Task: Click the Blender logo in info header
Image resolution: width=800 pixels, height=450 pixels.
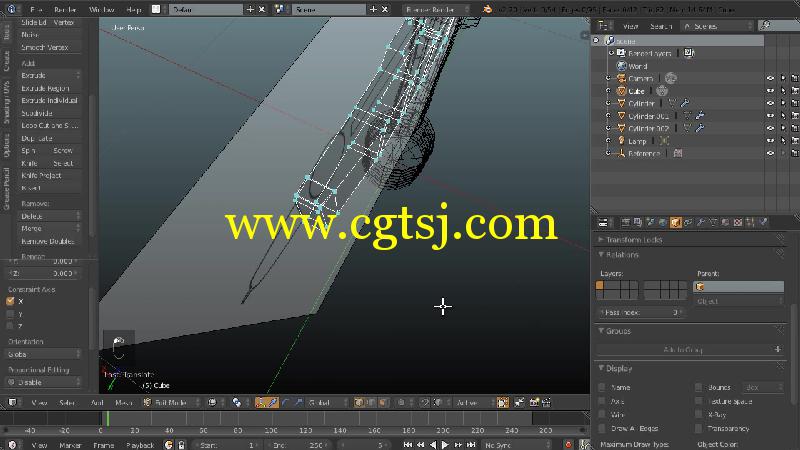Action: (487, 9)
